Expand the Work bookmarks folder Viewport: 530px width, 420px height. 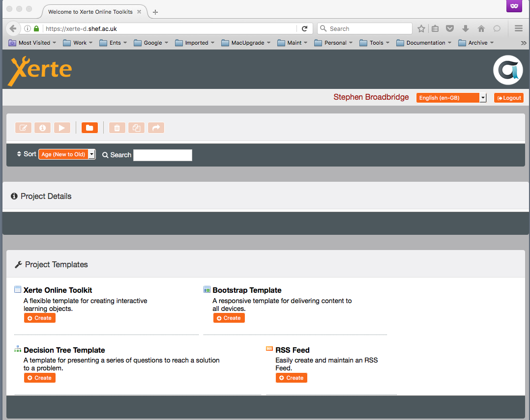[78, 43]
